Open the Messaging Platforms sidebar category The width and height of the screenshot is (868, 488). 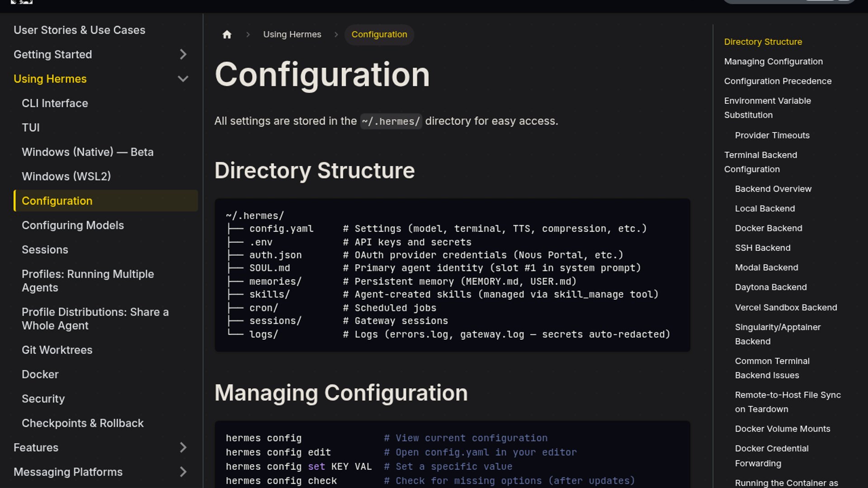pyautogui.click(x=68, y=472)
